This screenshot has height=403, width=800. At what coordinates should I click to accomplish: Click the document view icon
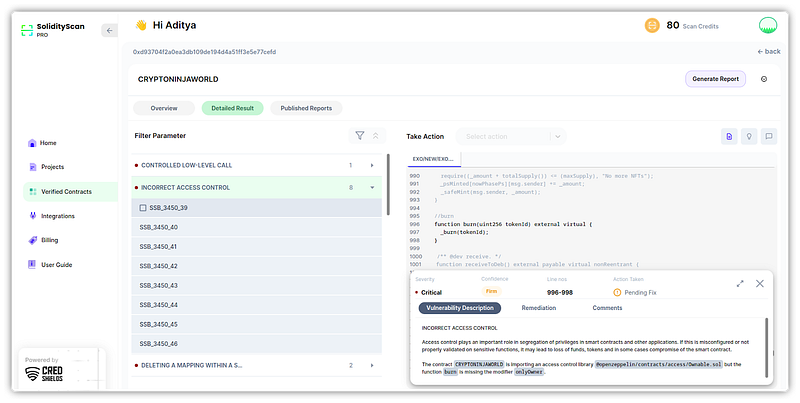[729, 136]
